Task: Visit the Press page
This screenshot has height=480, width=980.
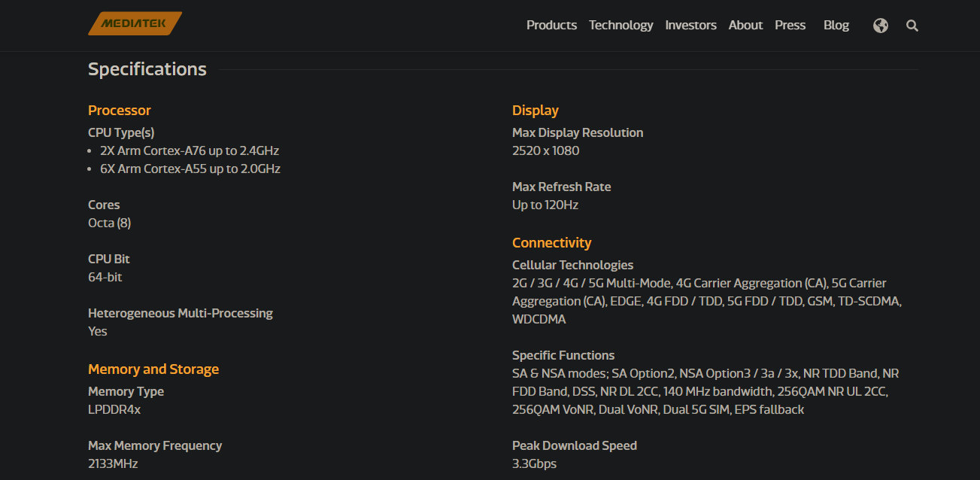Action: click(x=790, y=25)
